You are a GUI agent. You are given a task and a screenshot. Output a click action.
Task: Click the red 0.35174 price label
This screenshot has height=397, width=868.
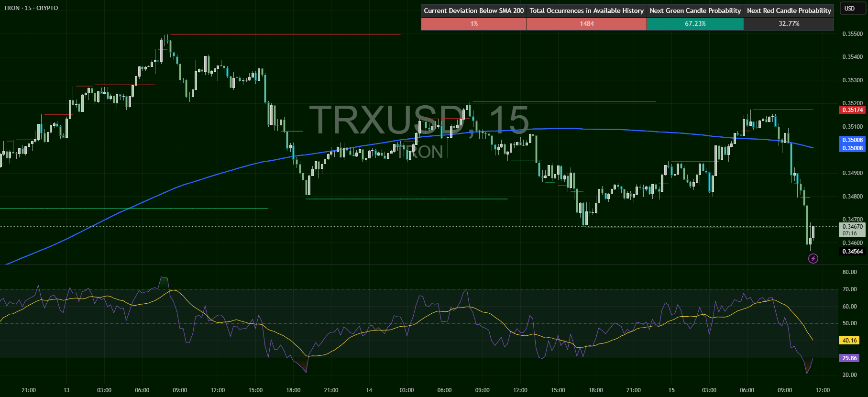pos(852,110)
